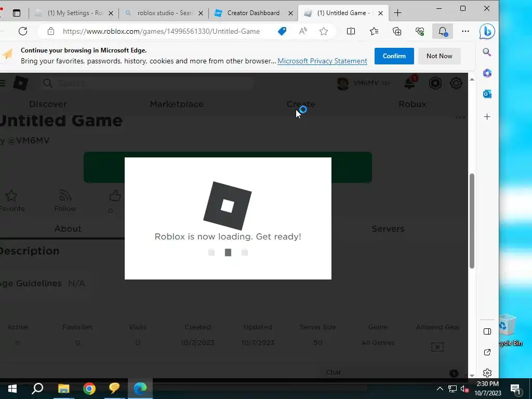Confirm continue browsing in Edge
532x399 pixels.
[394, 56]
